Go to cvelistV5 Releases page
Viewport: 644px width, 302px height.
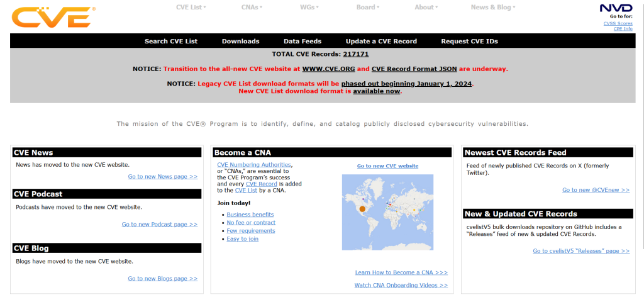coord(581,250)
